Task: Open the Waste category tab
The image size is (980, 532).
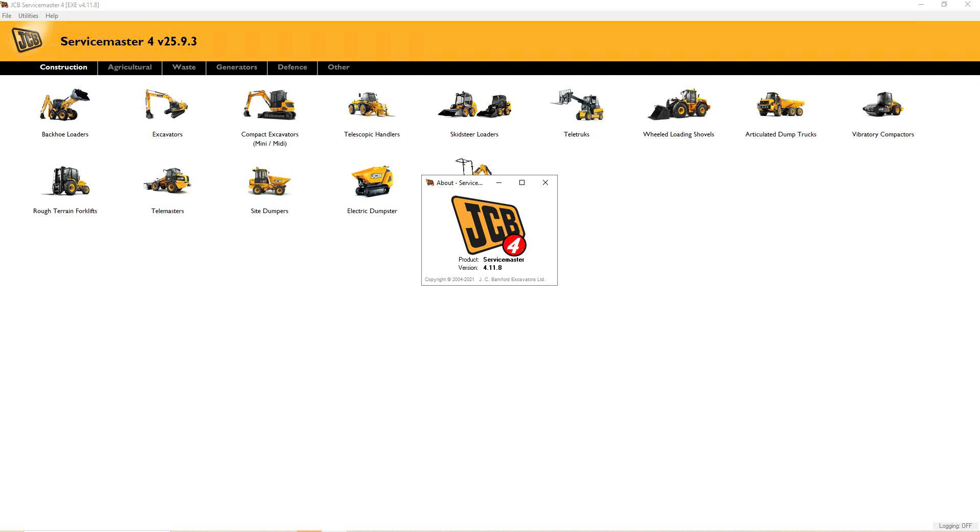Action: coord(184,67)
